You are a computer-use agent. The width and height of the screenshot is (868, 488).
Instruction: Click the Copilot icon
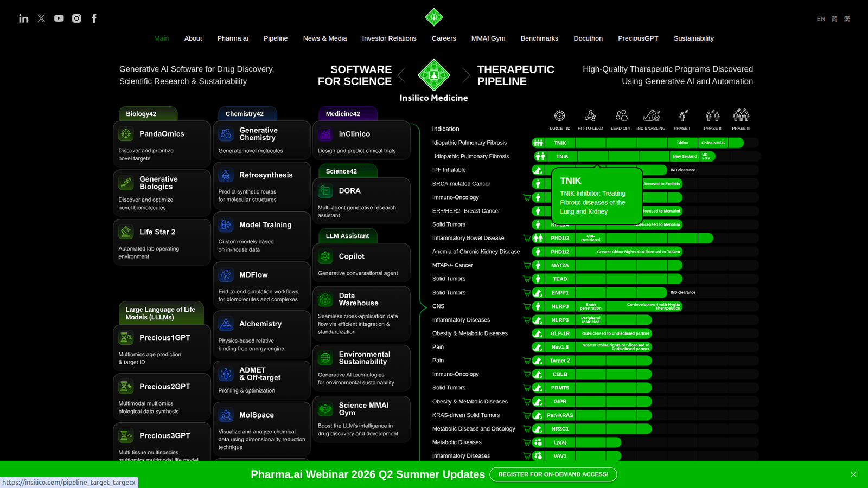(325, 256)
